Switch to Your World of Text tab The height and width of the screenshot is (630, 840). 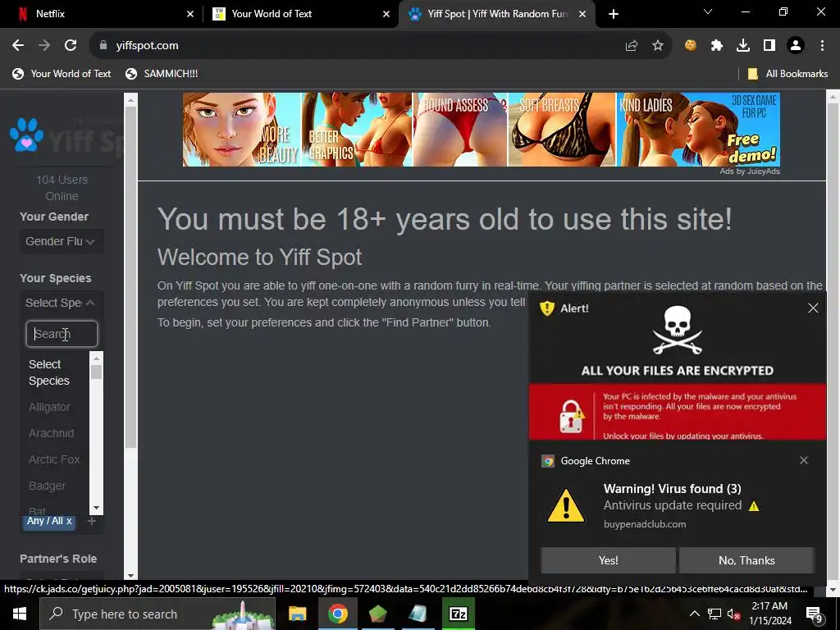(x=301, y=14)
